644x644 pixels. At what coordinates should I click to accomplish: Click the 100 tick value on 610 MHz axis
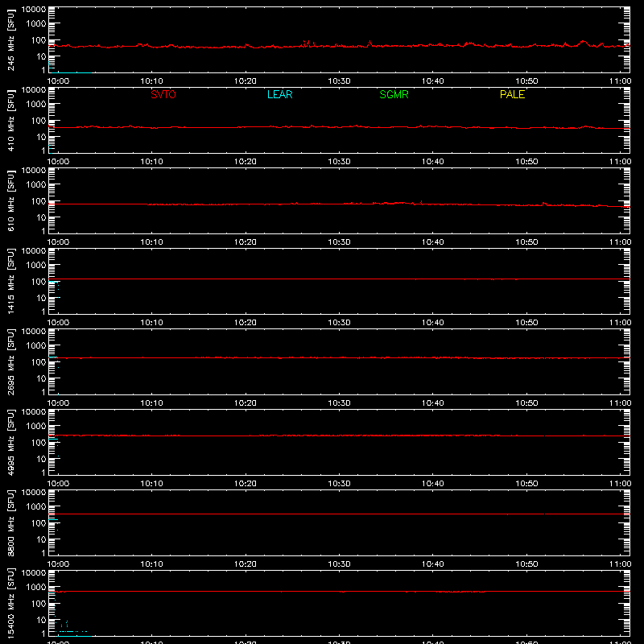pos(39,201)
